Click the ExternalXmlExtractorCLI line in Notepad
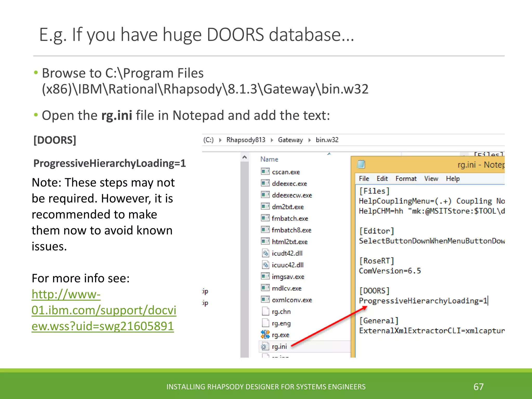Screen dimensions: 532x399 [x=432, y=330]
